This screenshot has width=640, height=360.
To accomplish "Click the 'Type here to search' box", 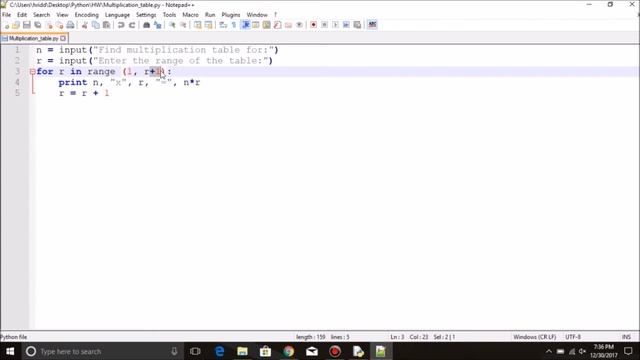I will (x=102, y=351).
